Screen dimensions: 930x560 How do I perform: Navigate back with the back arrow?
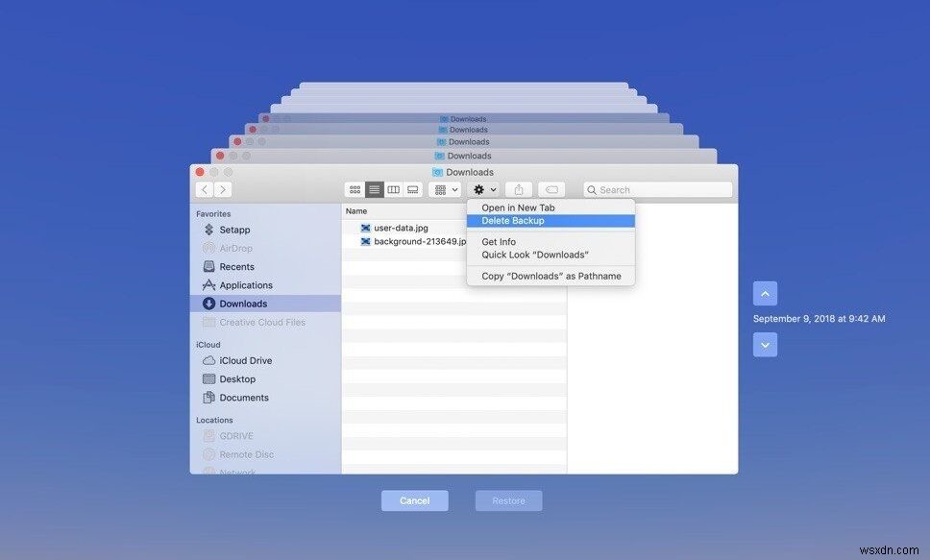pos(204,189)
